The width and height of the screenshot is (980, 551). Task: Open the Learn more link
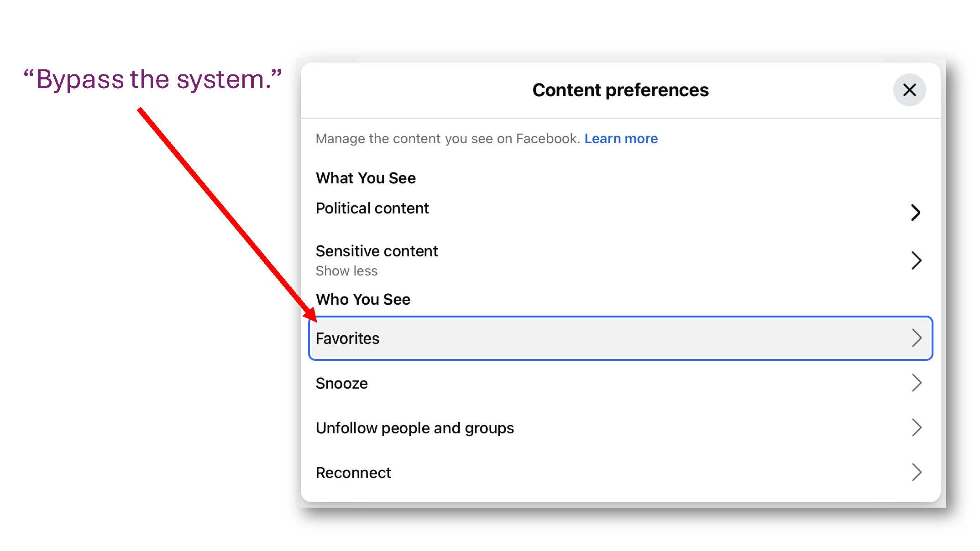click(621, 139)
